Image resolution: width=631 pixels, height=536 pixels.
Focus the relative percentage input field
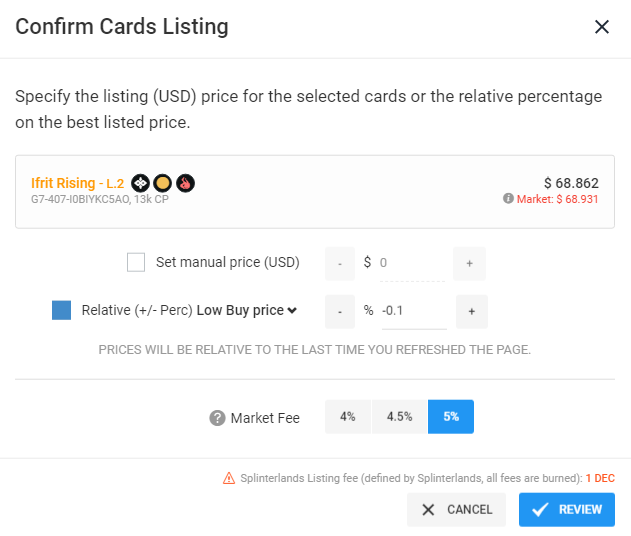[414, 311]
